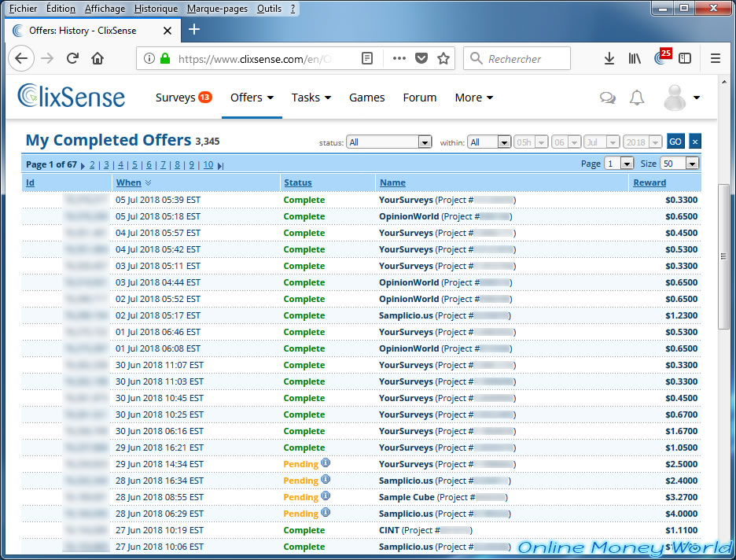
Task: Open the notifications bell icon
Action: (x=636, y=98)
